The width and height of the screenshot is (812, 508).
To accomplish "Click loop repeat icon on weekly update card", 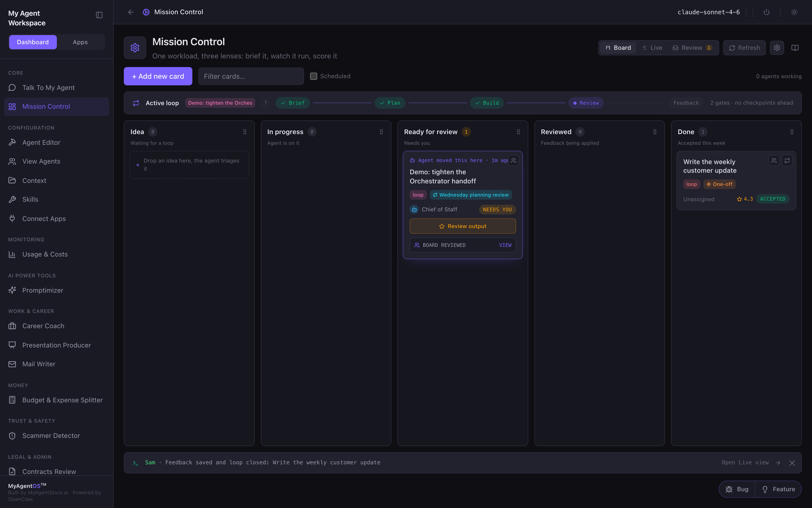I will pyautogui.click(x=787, y=161).
